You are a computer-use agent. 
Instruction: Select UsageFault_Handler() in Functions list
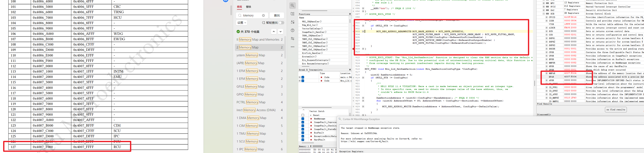(x=314, y=32)
